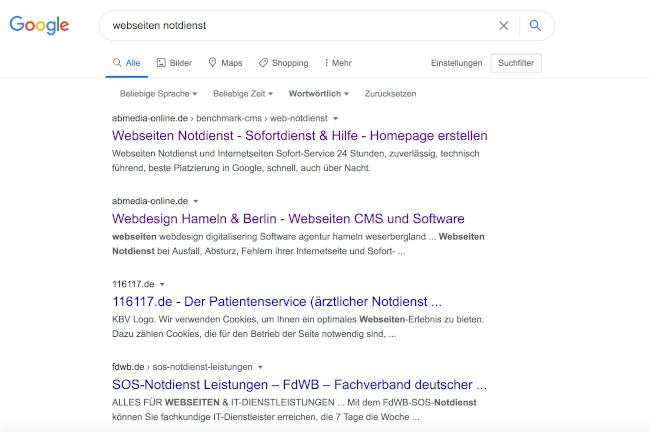Screen dimensions: 650x432
Task: Click the three-dot icon next to Mehr
Action: [x=326, y=63]
